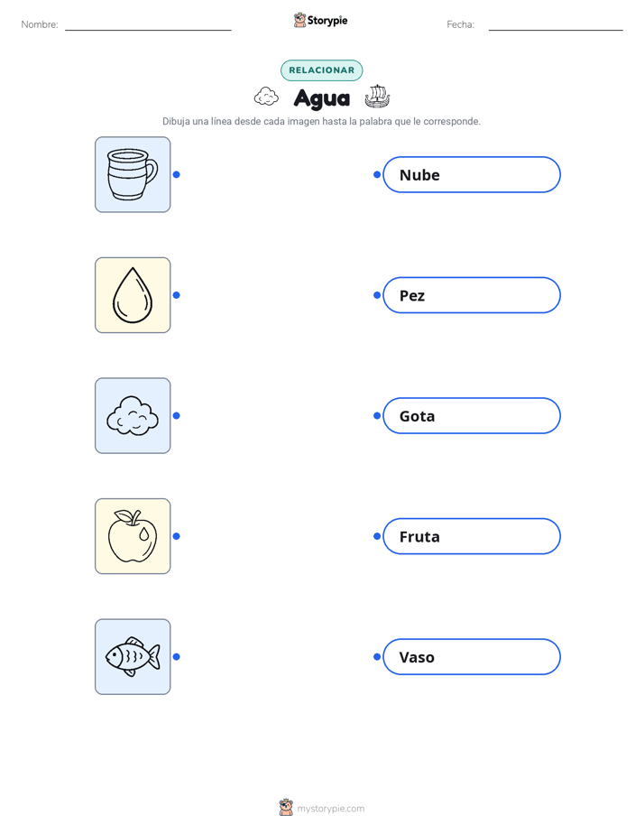Click the connector dot beside the mug
Viewport: 644px width, 834px height.
pos(177,174)
